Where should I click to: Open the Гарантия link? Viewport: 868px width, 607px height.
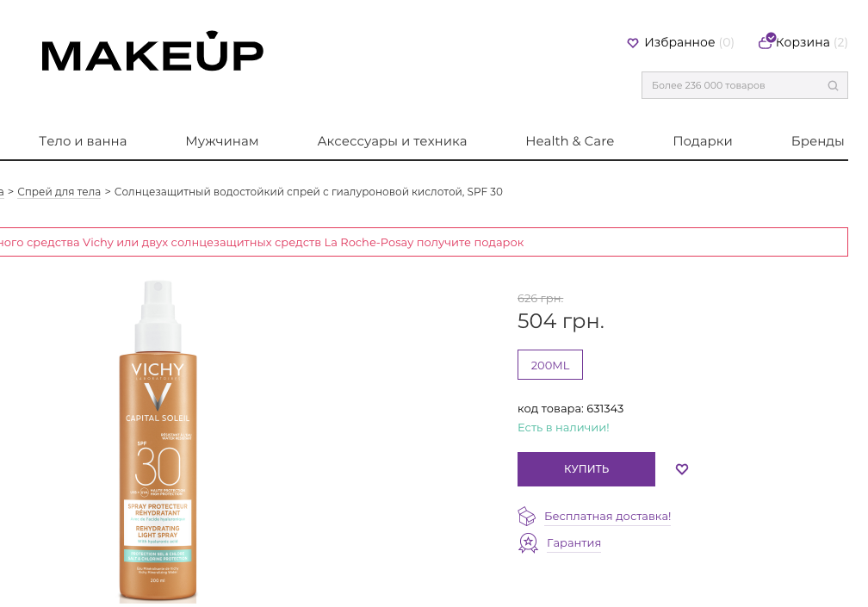click(x=573, y=542)
